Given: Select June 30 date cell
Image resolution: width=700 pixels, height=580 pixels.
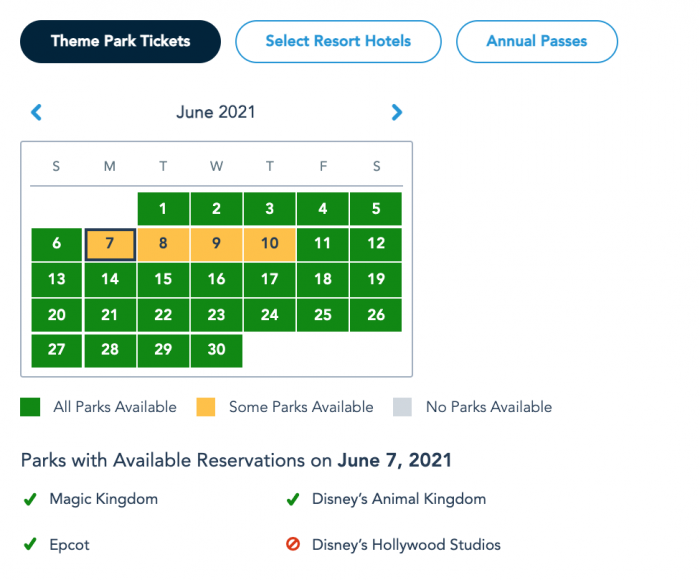Looking at the screenshot, I should 217,351.
